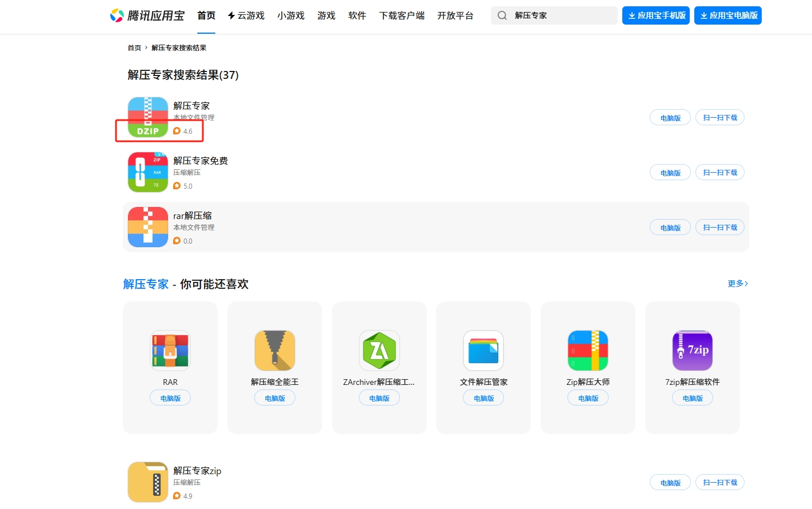The height and width of the screenshot is (509, 812).
Task: Click 扫一扫下载 for 解压专家zip
Action: pos(720,483)
